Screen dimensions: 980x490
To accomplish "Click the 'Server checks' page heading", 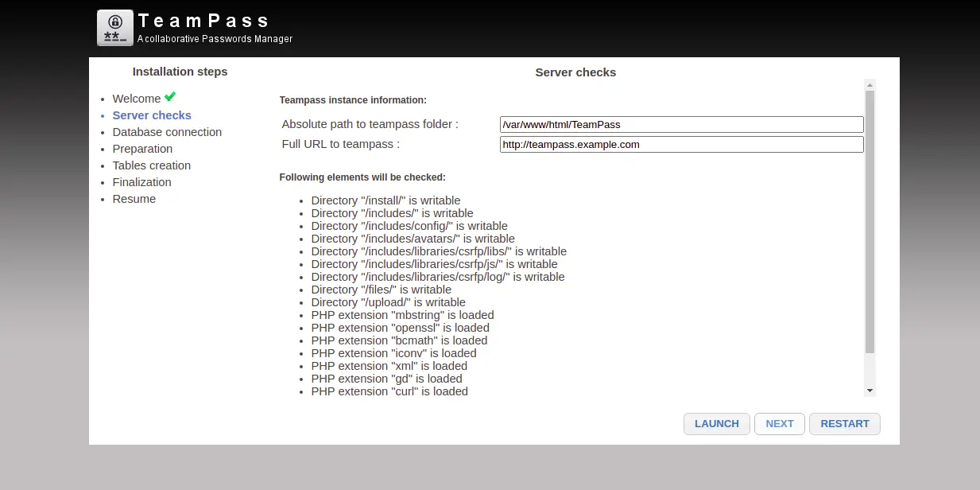I will (x=575, y=72).
